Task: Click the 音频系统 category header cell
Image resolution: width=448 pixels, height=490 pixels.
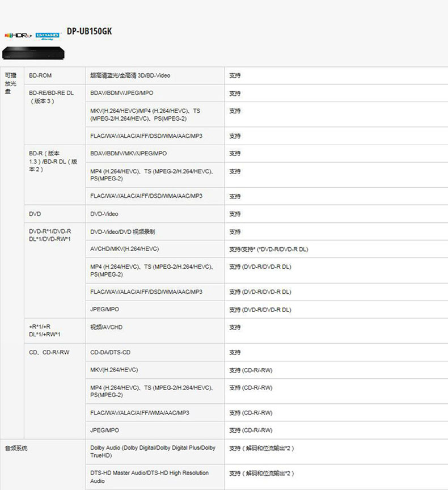Action: tap(16, 448)
